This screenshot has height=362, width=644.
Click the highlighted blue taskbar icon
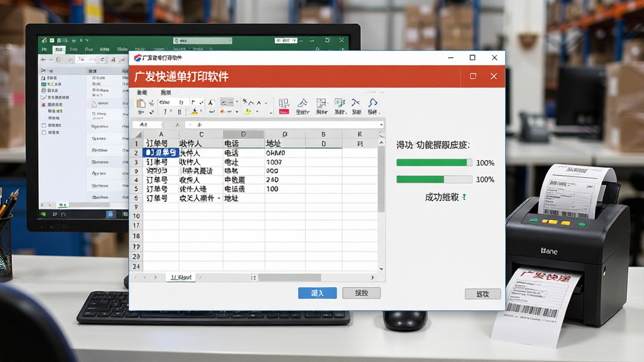[110, 214]
